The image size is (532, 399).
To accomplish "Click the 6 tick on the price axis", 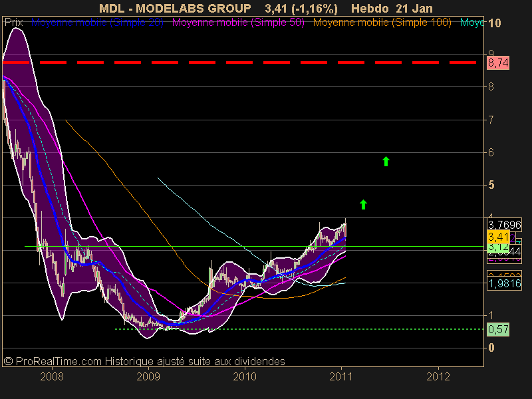I will pos(491,152).
